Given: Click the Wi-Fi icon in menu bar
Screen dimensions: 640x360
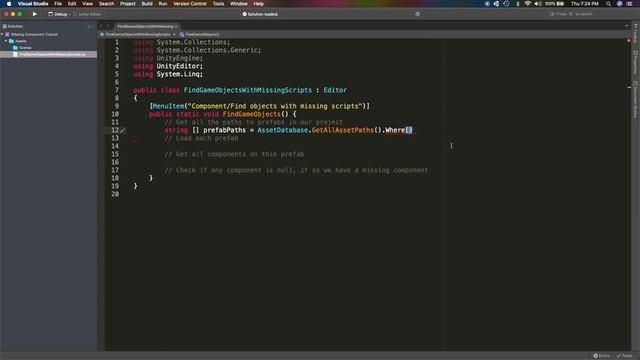Looking at the screenshot, I should click(x=527, y=4).
